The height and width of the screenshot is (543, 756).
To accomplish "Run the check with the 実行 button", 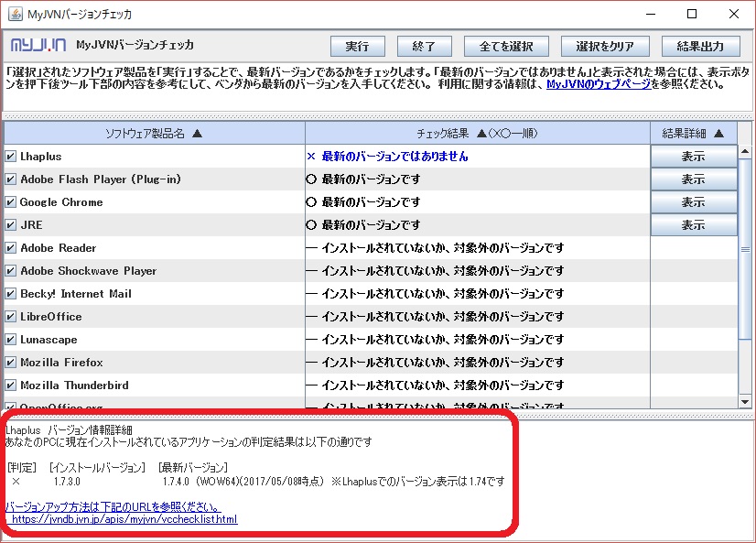I will pyautogui.click(x=357, y=47).
